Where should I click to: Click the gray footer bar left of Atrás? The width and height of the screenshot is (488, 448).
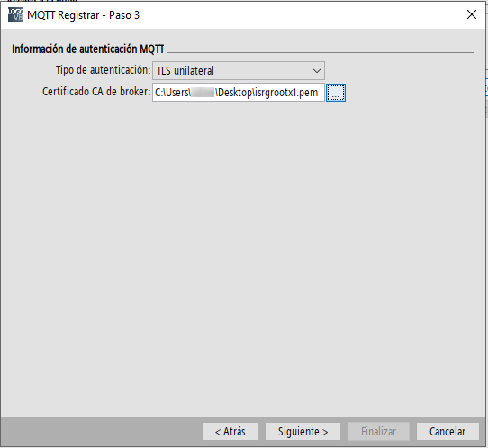(101, 431)
